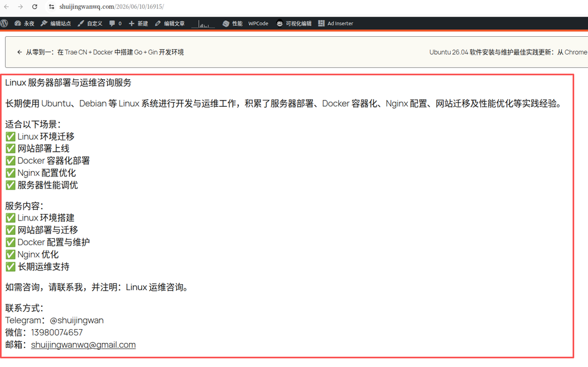Open previous post 从零到一 Trae CN Docker link
The height and width of the screenshot is (367, 588).
100,52
